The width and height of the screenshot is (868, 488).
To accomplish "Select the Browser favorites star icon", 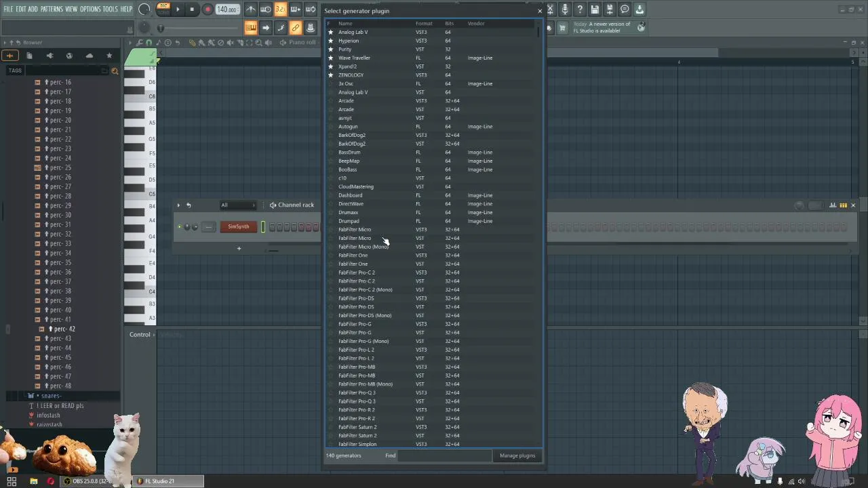I will pos(109,56).
